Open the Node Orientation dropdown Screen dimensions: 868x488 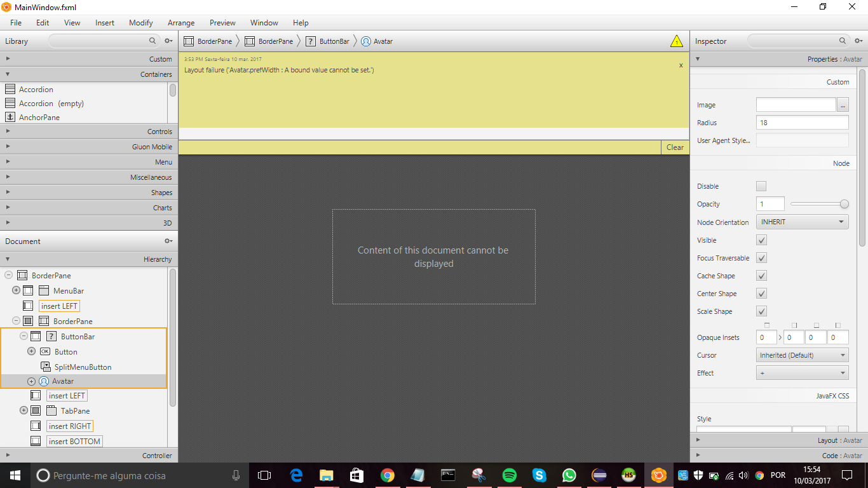pyautogui.click(x=803, y=222)
